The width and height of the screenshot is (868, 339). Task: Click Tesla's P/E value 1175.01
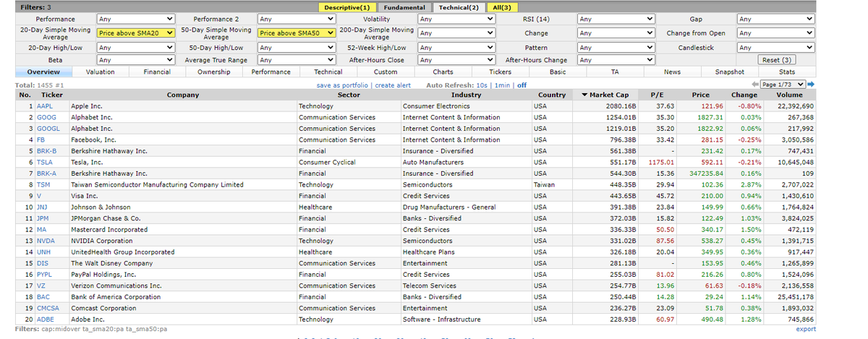[x=662, y=162]
